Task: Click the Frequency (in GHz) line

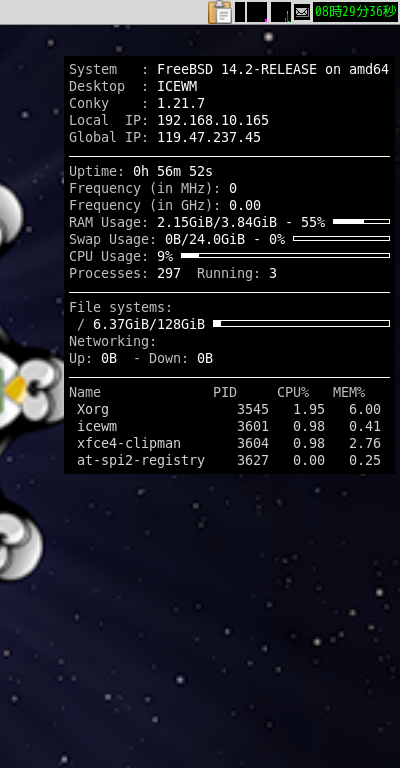Action: pyautogui.click(x=165, y=205)
